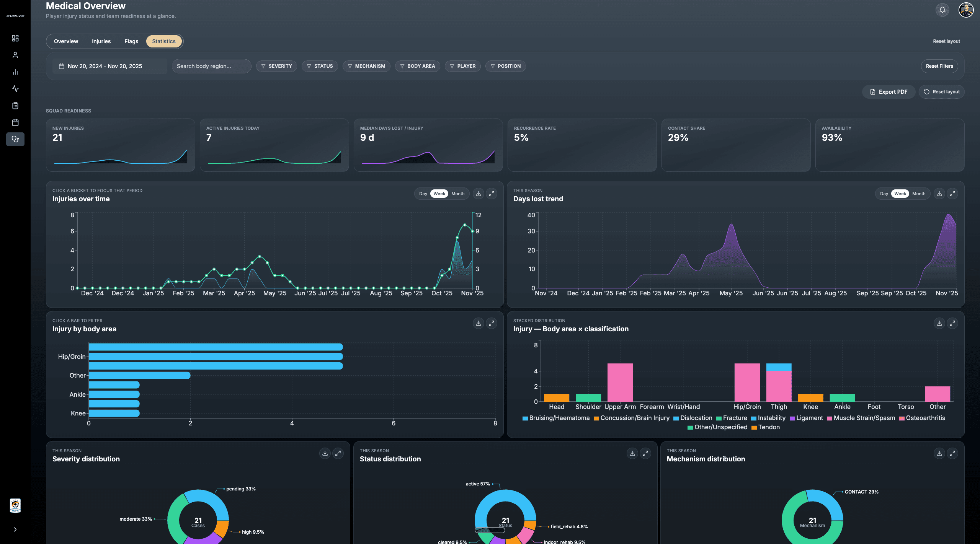Click the Search body region field
Screen dimensions: 980x544
[211, 66]
